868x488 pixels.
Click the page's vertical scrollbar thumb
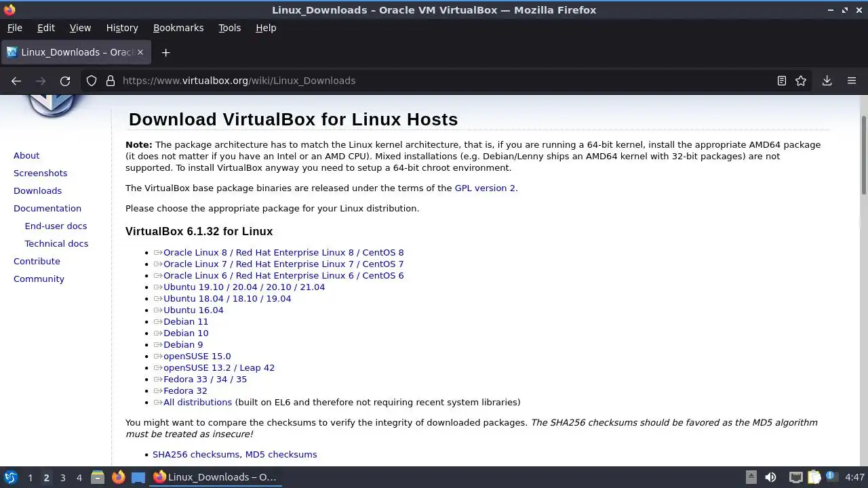tap(863, 155)
